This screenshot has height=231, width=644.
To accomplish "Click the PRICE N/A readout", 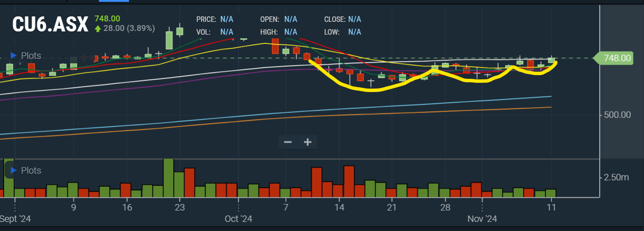I will point(215,19).
